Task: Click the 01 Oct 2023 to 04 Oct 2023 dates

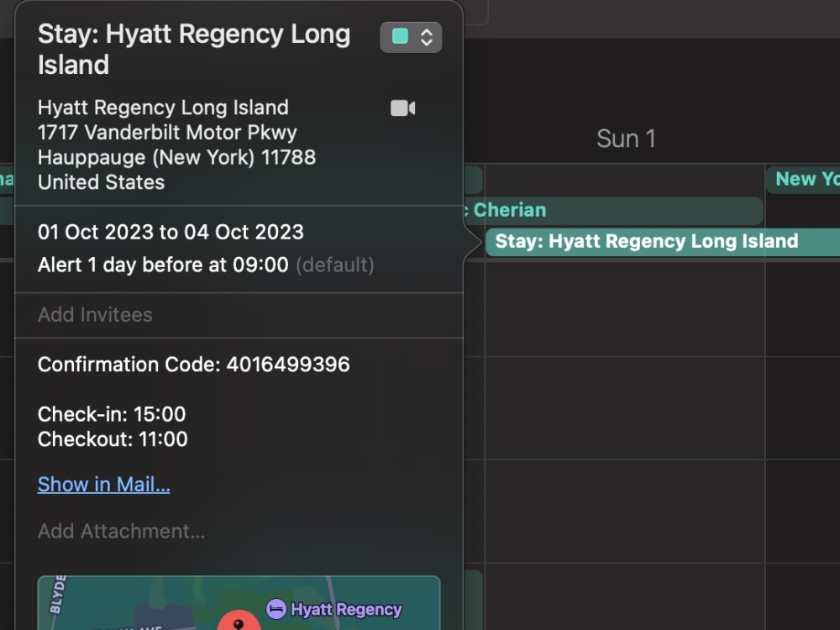Action: pyautogui.click(x=171, y=232)
